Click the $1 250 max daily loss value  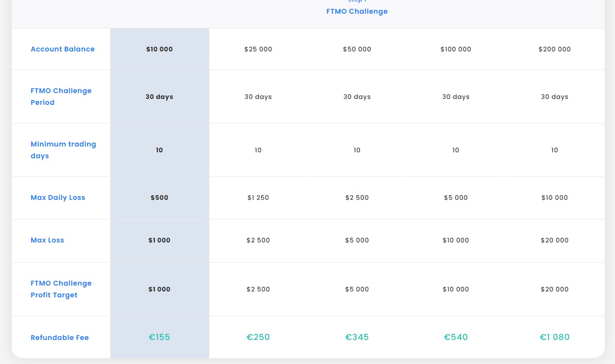click(x=258, y=197)
